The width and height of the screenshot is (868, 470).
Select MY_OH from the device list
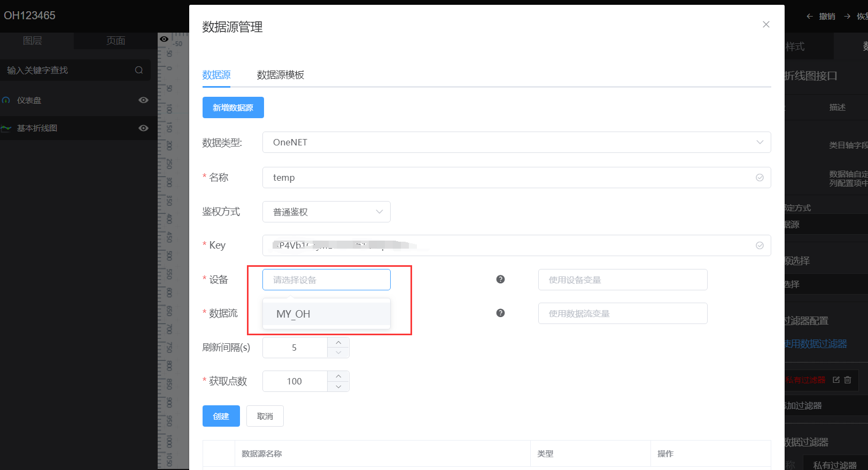pos(326,314)
